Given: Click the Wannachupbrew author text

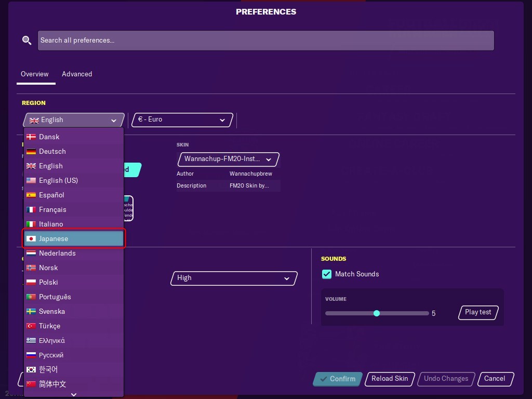Looking at the screenshot, I should (x=251, y=174).
